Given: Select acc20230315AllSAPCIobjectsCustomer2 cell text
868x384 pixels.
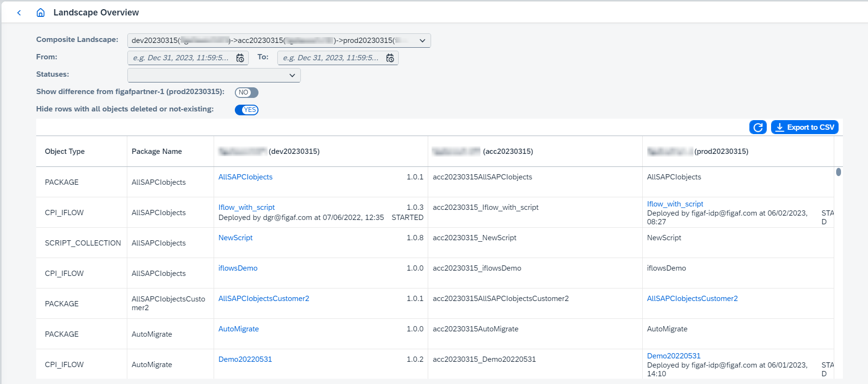Looking at the screenshot, I should point(501,299).
